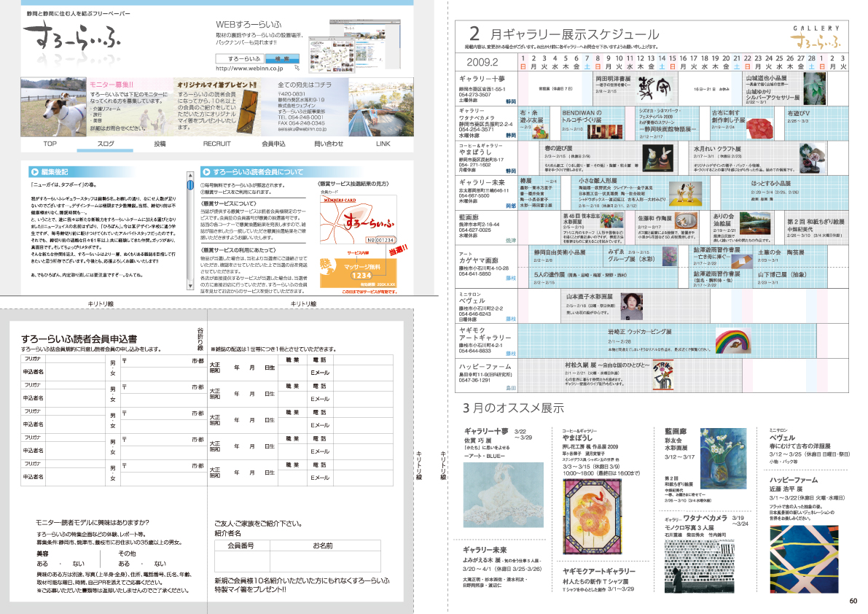Click ハッピーファーム row name in schedule
This screenshot has height=614, width=868.
pyautogui.click(x=485, y=367)
